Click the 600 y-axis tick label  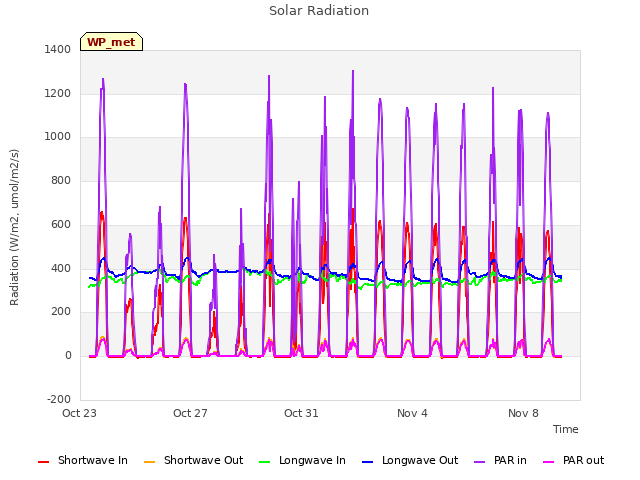(61, 225)
